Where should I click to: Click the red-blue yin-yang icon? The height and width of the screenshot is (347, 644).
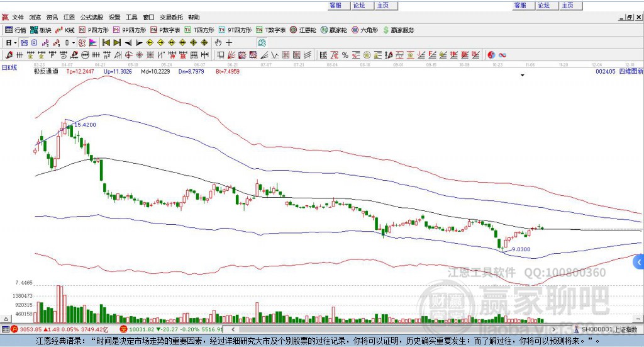click(491, 55)
